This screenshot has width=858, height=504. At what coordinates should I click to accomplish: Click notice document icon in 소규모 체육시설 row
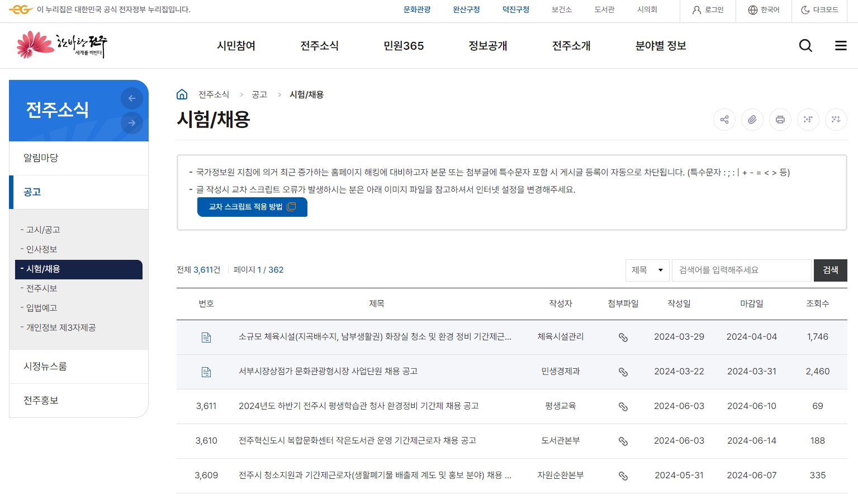coord(206,337)
